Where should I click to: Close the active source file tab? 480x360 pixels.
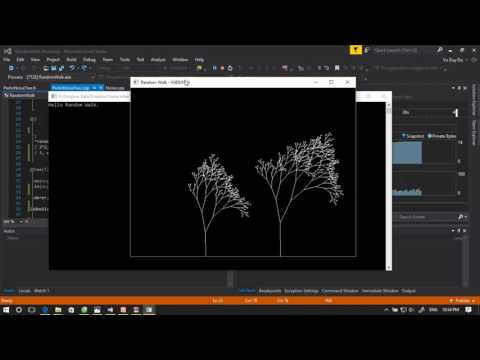[101, 88]
